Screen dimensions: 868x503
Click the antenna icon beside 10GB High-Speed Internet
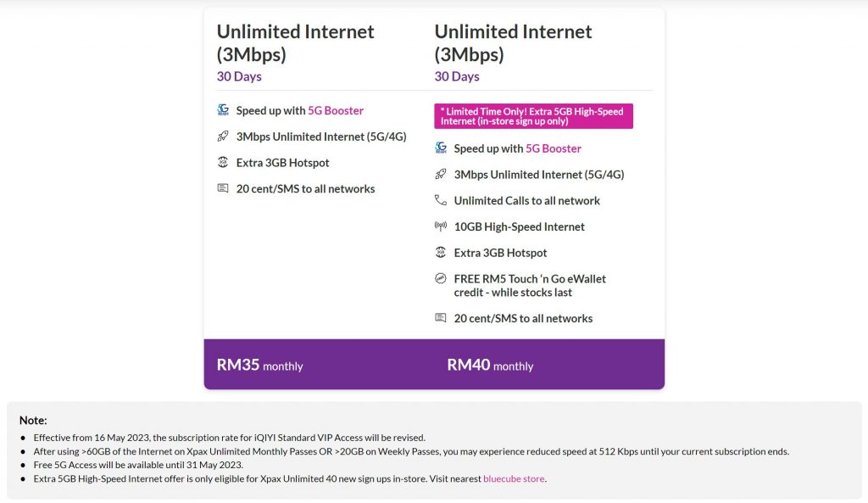441,226
